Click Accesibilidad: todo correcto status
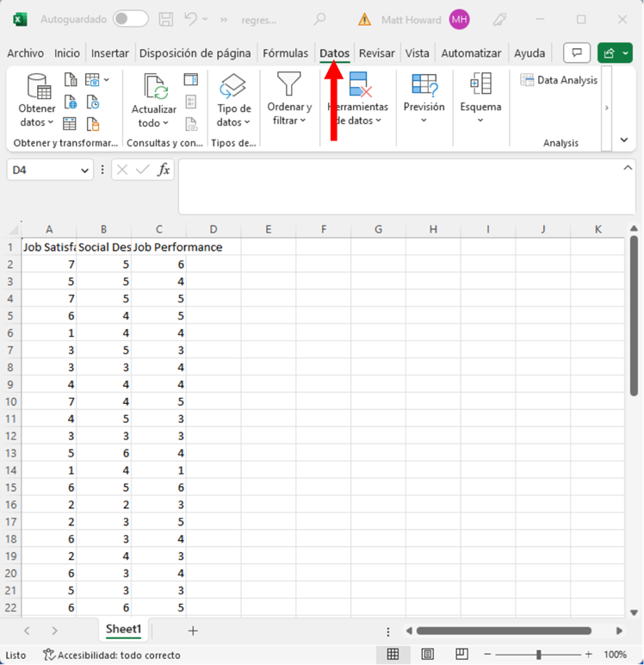 coord(112,655)
